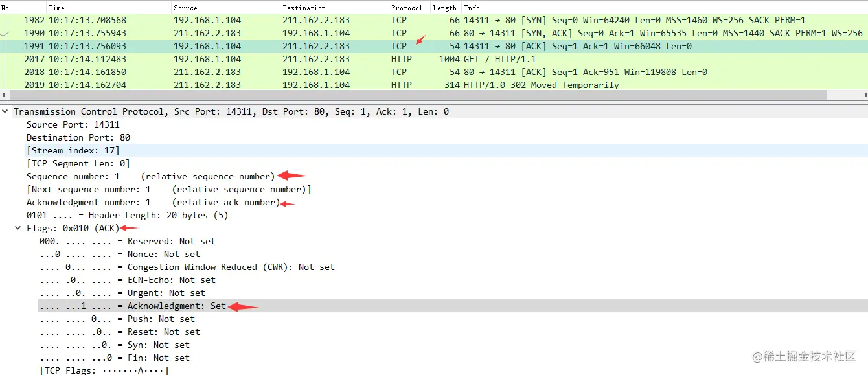This screenshot has height=375, width=868.
Task: Select the Source Port: 14311 field
Action: (73, 124)
